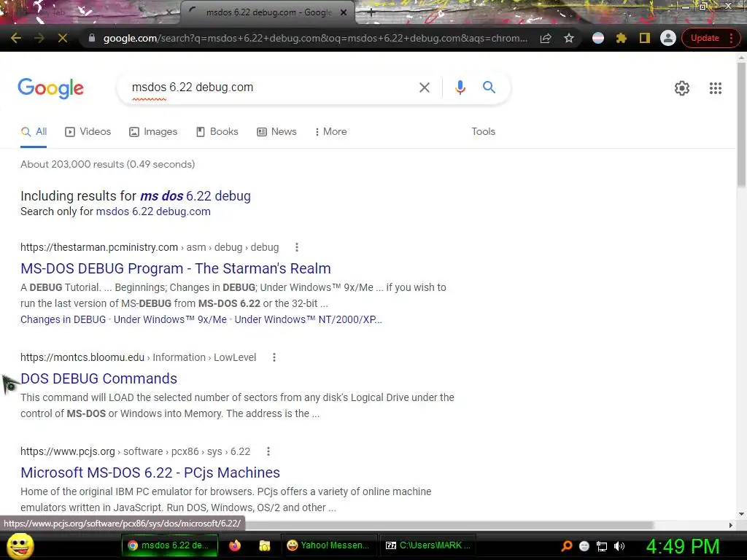
Task: Click suggested query ms dos 6.22 debug
Action: click(196, 196)
